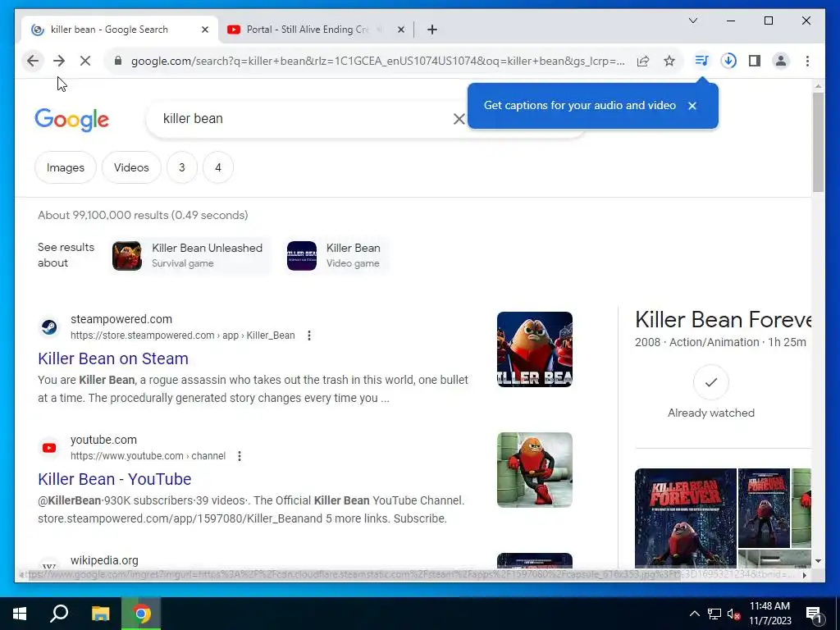Click the Killer Bean Unleashed thumbnail icon

127,256
